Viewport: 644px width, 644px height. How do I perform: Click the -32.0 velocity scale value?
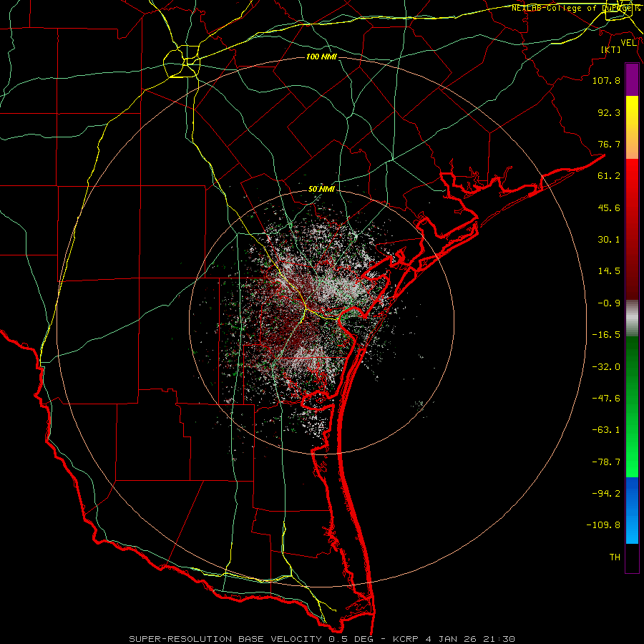click(606, 367)
